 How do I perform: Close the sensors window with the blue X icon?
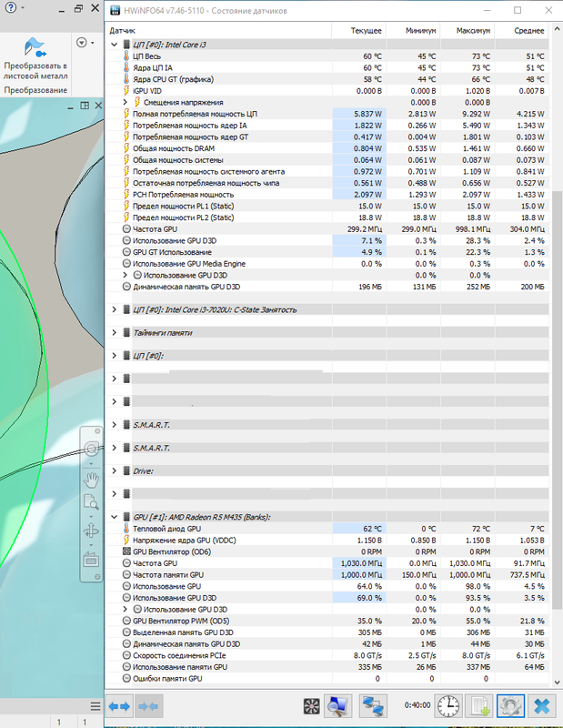point(542,706)
